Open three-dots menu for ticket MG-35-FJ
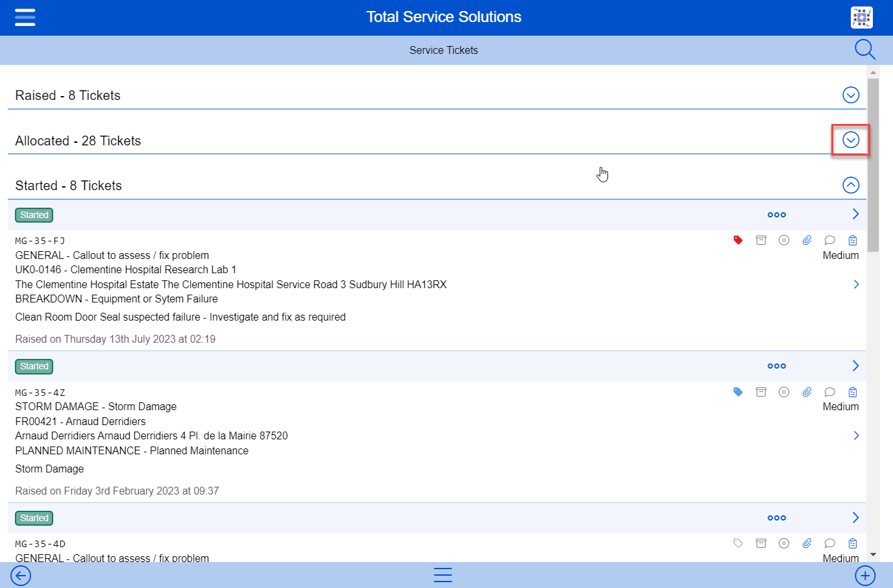893x588 pixels. [x=777, y=215]
